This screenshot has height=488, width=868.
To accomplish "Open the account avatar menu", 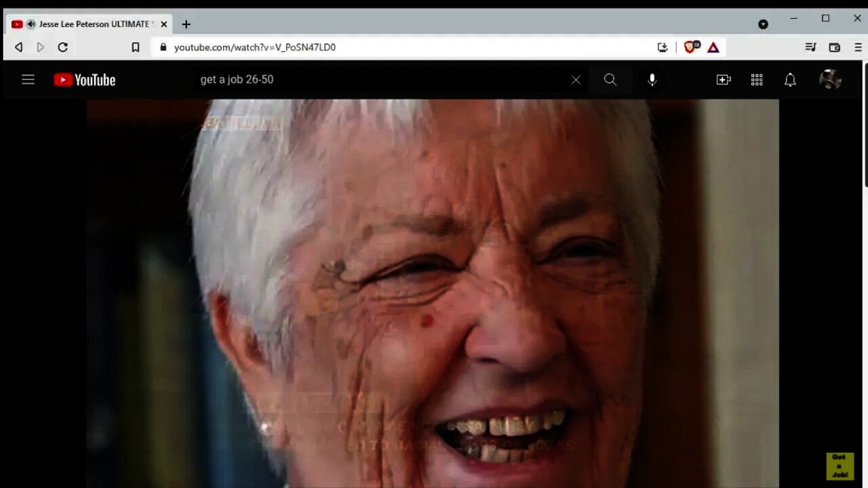I will click(x=830, y=79).
